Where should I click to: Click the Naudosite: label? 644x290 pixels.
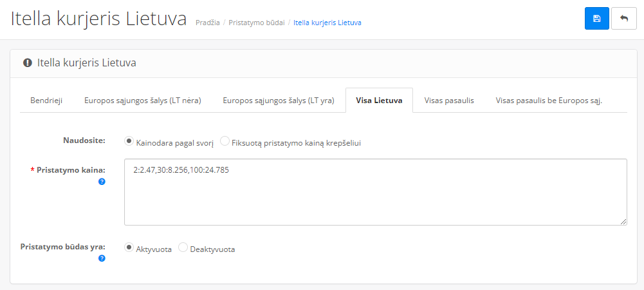84,140
